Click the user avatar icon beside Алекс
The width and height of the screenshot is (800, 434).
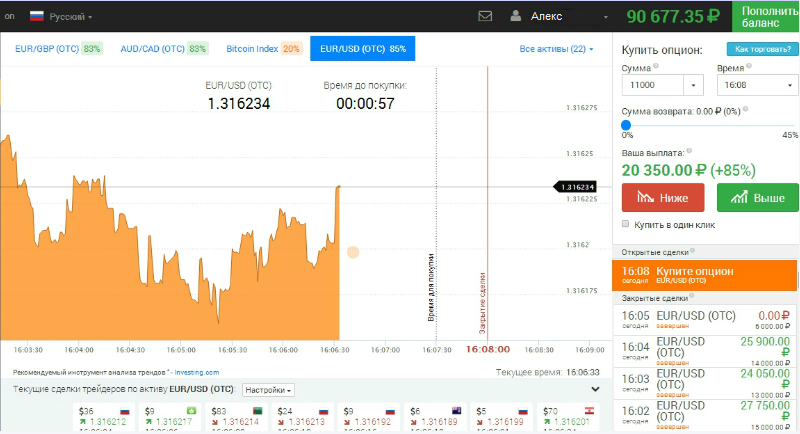click(x=516, y=16)
